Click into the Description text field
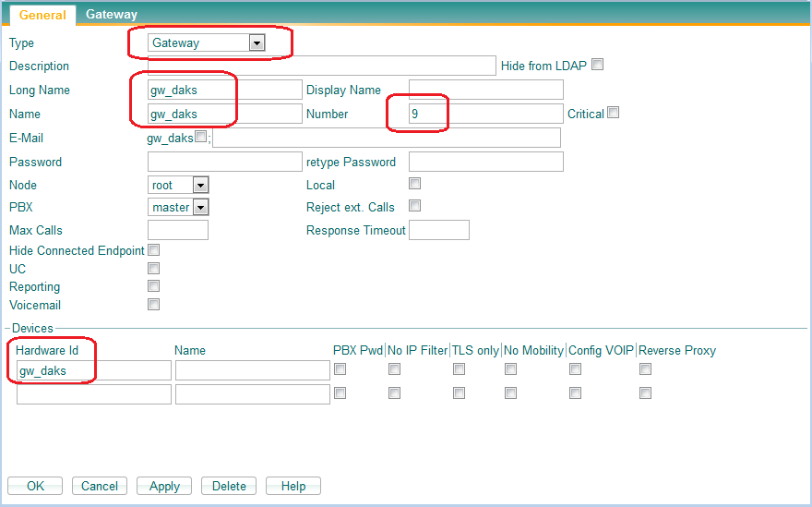The height and width of the screenshot is (507, 812). pos(321,66)
